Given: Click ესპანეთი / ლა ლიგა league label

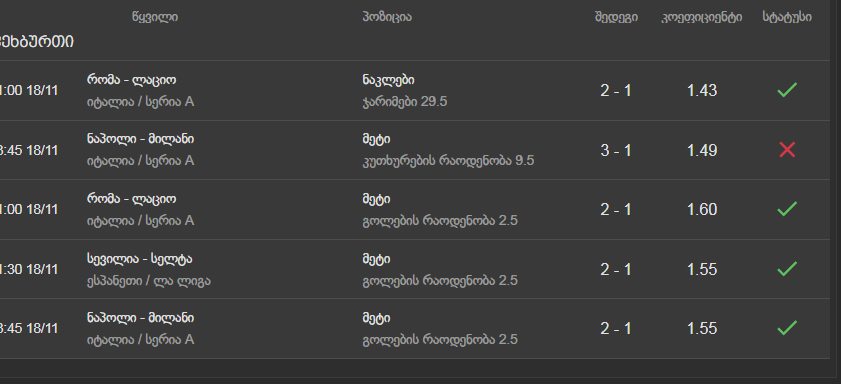Looking at the screenshot, I should pos(149,280).
